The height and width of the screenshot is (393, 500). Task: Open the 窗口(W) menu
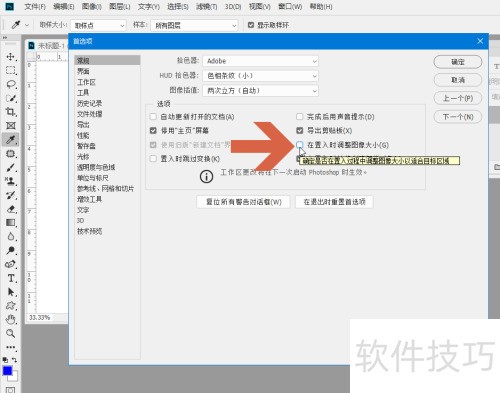coord(290,7)
